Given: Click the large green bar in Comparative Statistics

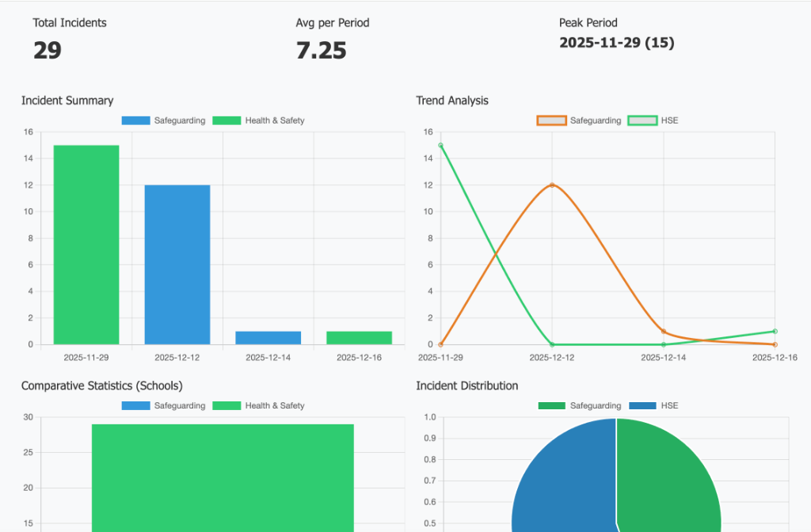Looking at the screenshot, I should pos(223,478).
